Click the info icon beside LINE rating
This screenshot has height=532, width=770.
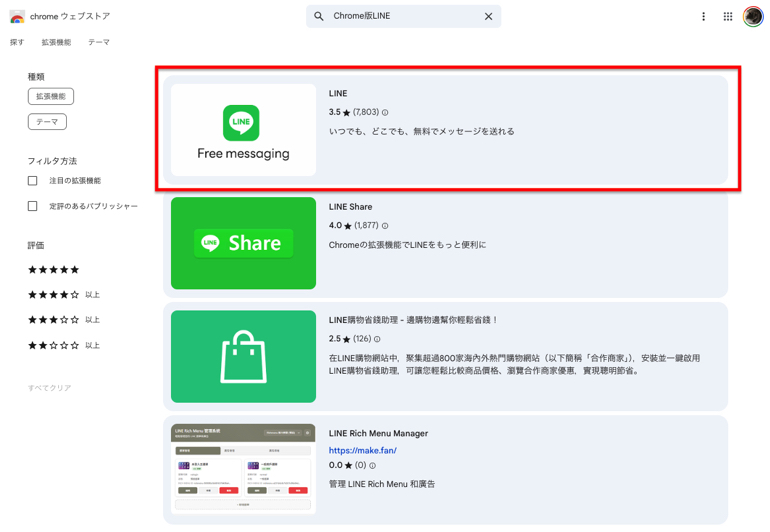point(385,113)
